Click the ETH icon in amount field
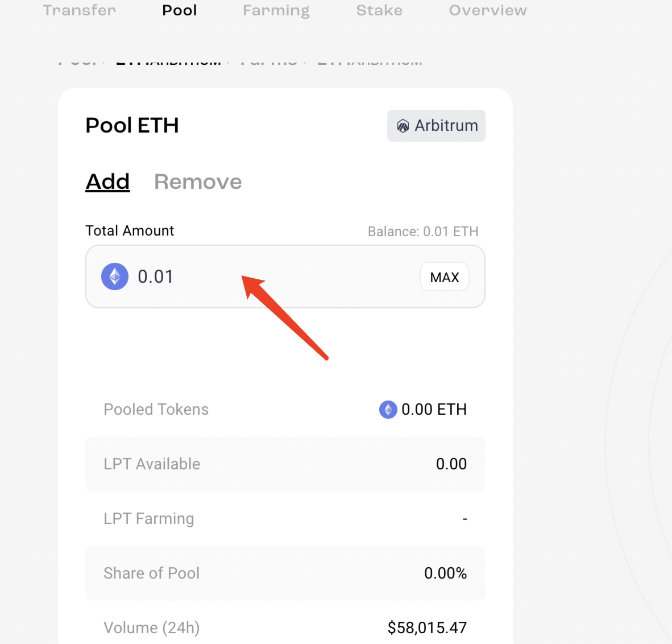 point(115,277)
